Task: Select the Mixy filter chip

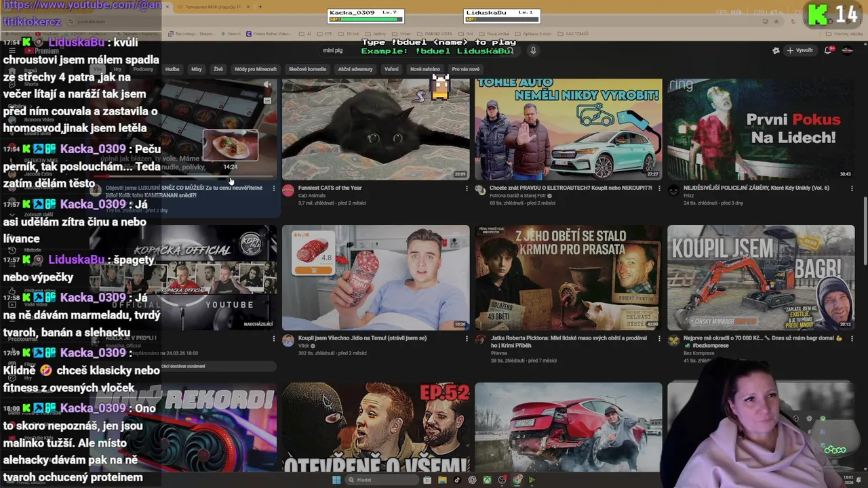Action: coord(196,69)
